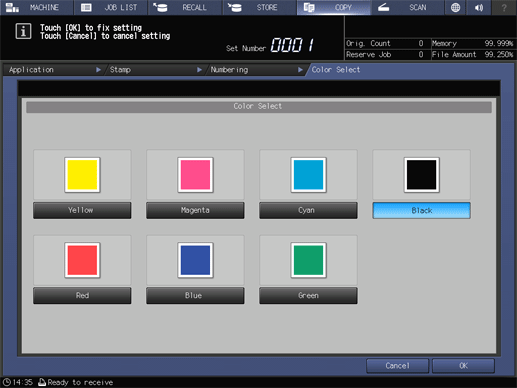Click the information icon beside the message

point(23,32)
